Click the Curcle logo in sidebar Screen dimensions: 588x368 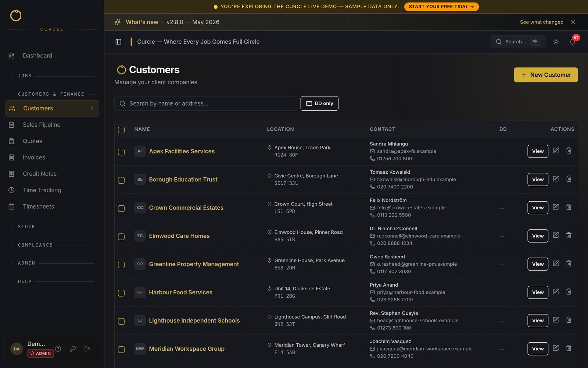point(16,15)
